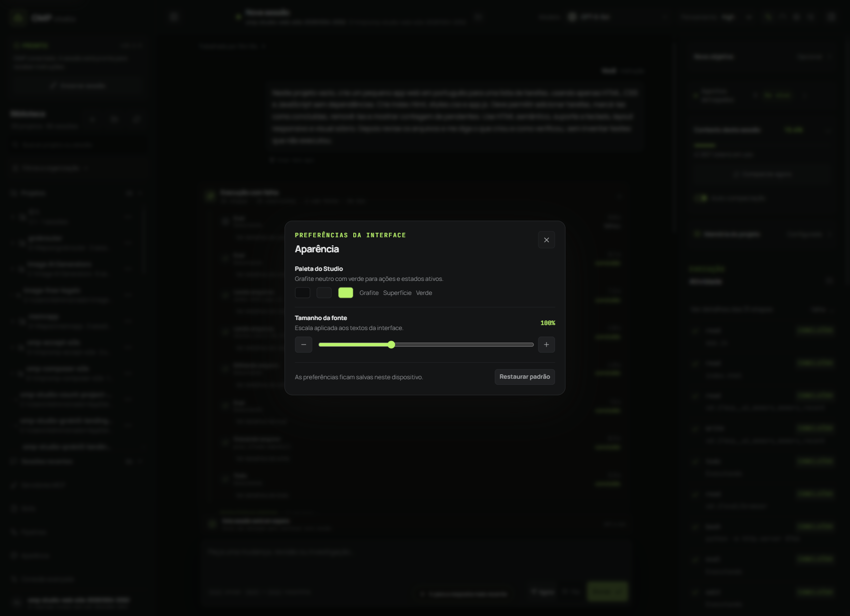Image resolution: width=850 pixels, height=616 pixels.
Task: Click the 100% font scale value
Action: 547,323
